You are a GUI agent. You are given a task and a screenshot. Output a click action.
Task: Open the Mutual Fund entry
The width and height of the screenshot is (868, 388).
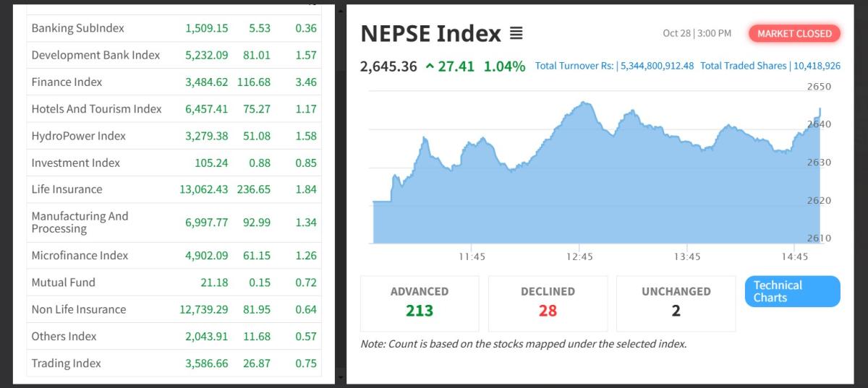63,283
